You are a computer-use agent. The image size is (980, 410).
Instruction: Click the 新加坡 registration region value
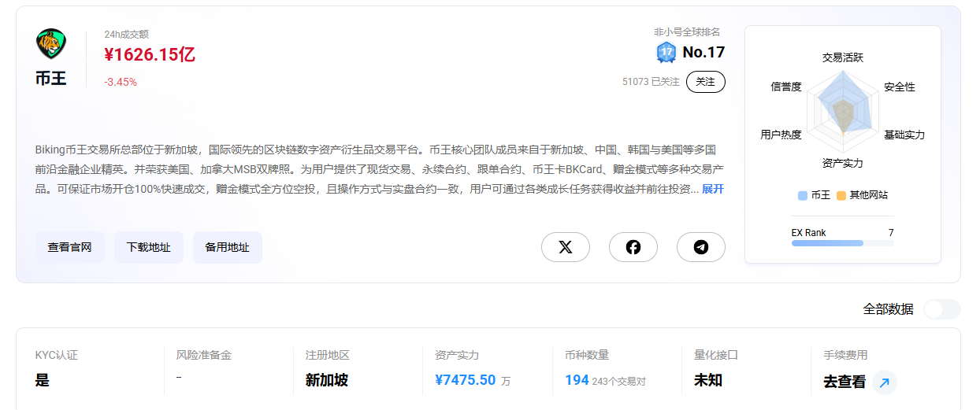tap(327, 380)
